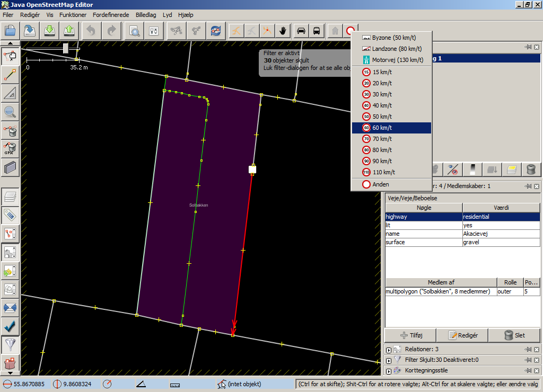The width and height of the screenshot is (543, 392).
Task: Toggle the validator checkmark panel button
Action: pyautogui.click(x=10, y=326)
